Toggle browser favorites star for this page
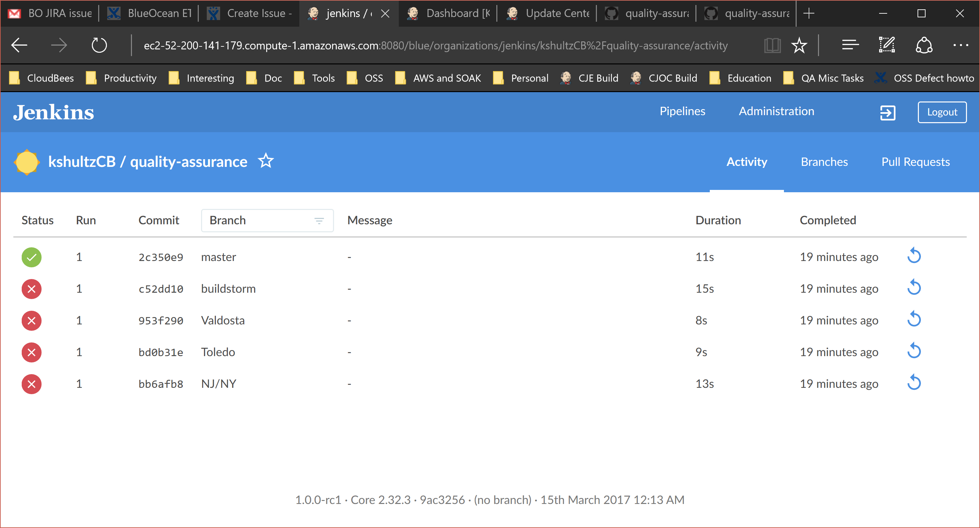The image size is (980, 528). 799,46
